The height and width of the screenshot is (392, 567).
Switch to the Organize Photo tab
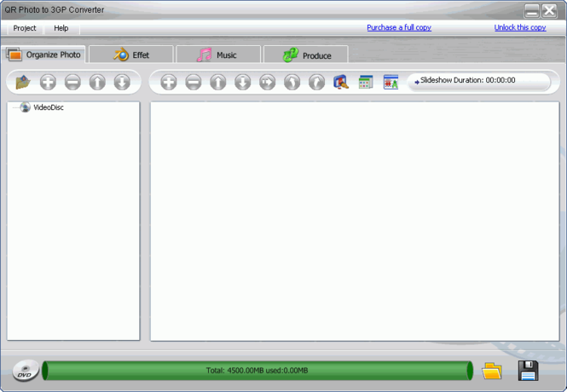[x=43, y=55]
